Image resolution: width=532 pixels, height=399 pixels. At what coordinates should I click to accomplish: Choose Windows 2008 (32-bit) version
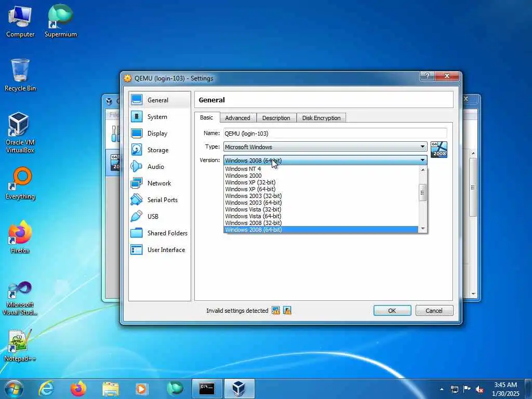coord(321,223)
